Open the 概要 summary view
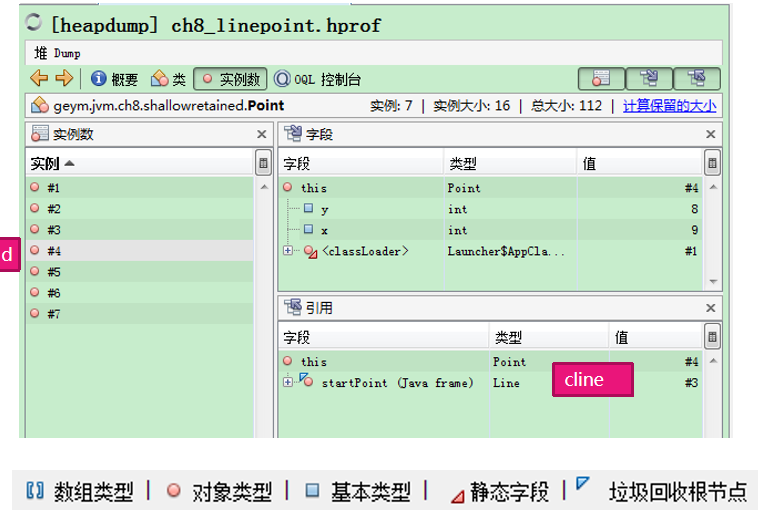 coord(115,79)
